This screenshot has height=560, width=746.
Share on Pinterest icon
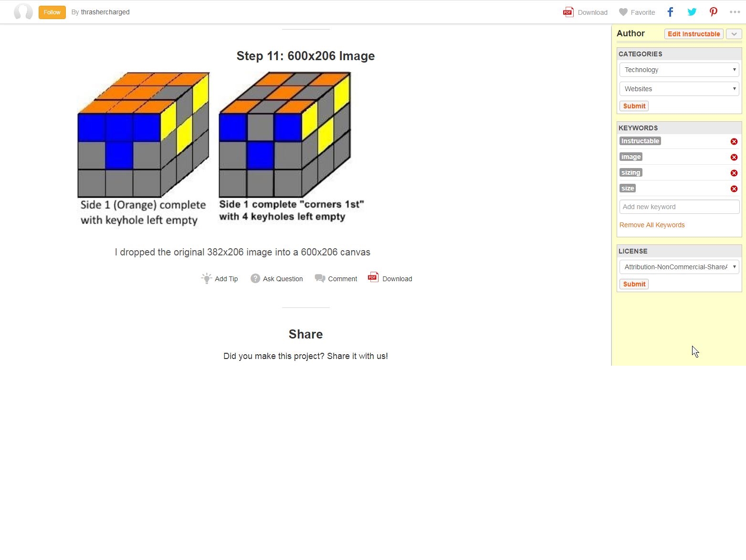[x=713, y=12]
